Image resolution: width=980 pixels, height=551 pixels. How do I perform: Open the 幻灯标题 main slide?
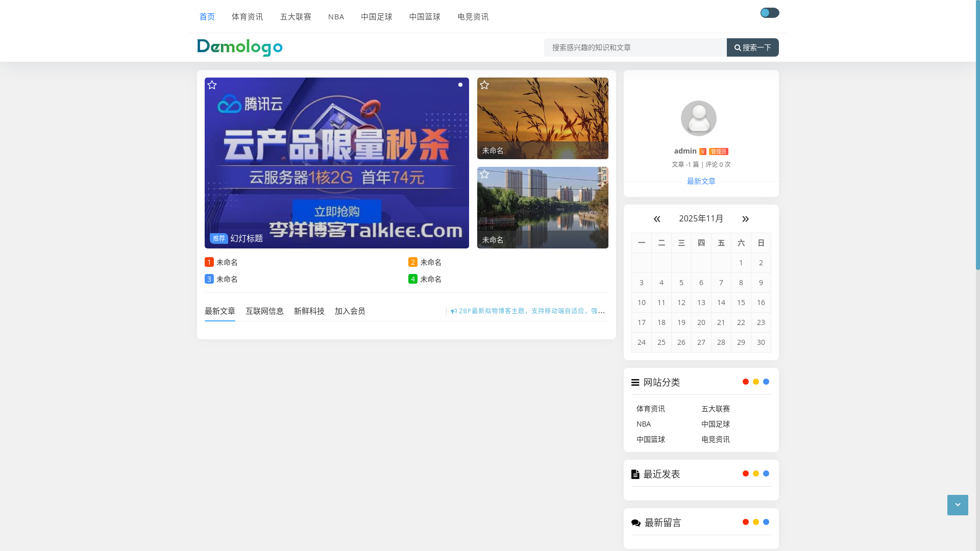(337, 163)
